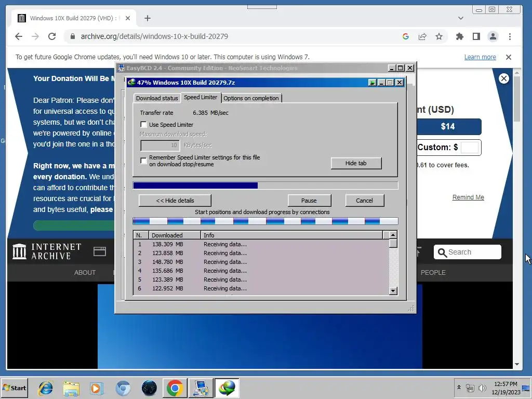Open ABOUT in the archive navigation
Image resolution: width=532 pixels, height=399 pixels.
point(85,272)
